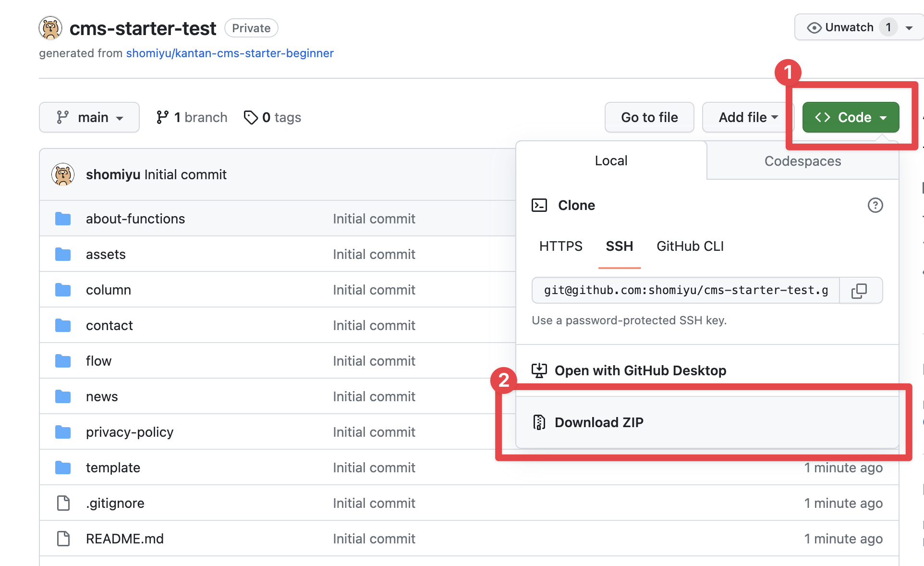The image size is (924, 566).
Task: Click the SSH URL text field
Action: 686,290
